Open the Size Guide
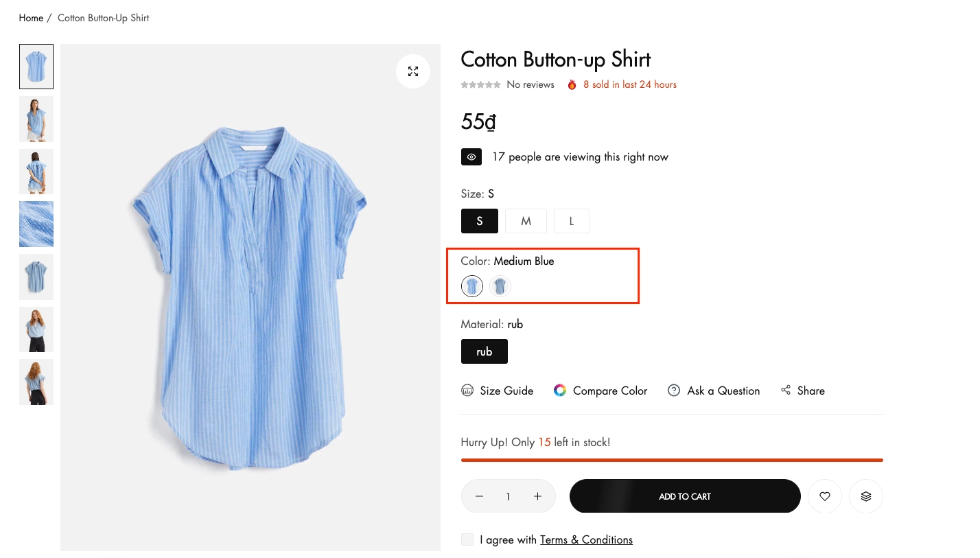The image size is (980, 558). coord(498,391)
